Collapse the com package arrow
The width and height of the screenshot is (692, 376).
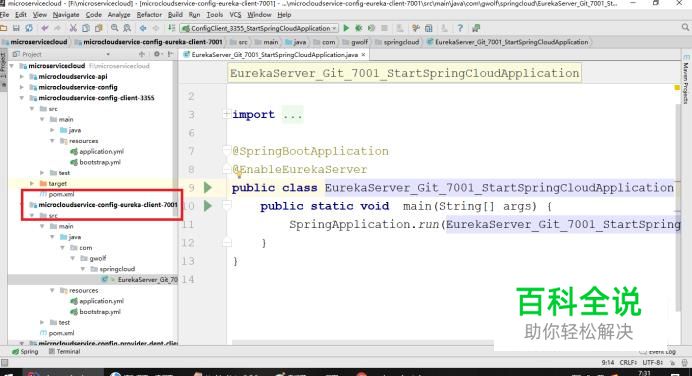pyautogui.click(x=63, y=248)
